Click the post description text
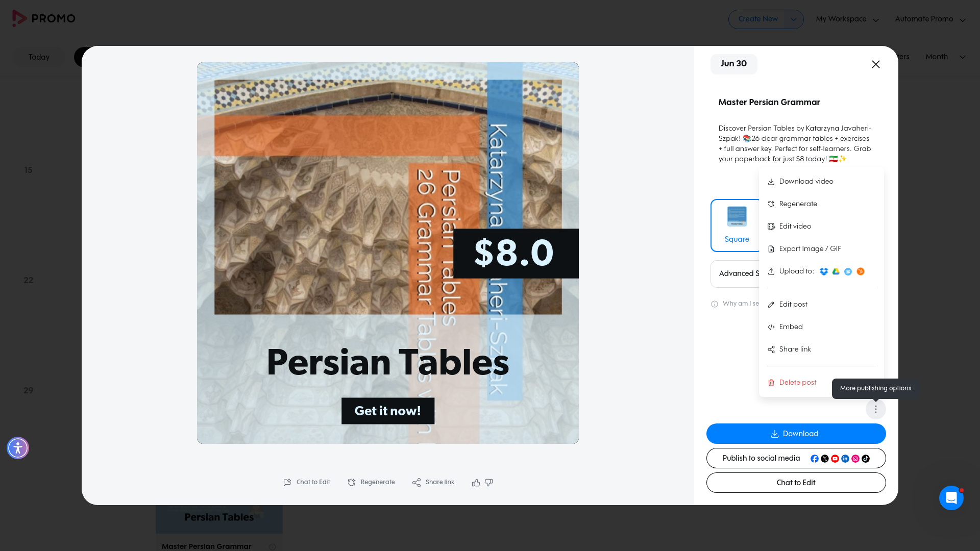 click(795, 144)
